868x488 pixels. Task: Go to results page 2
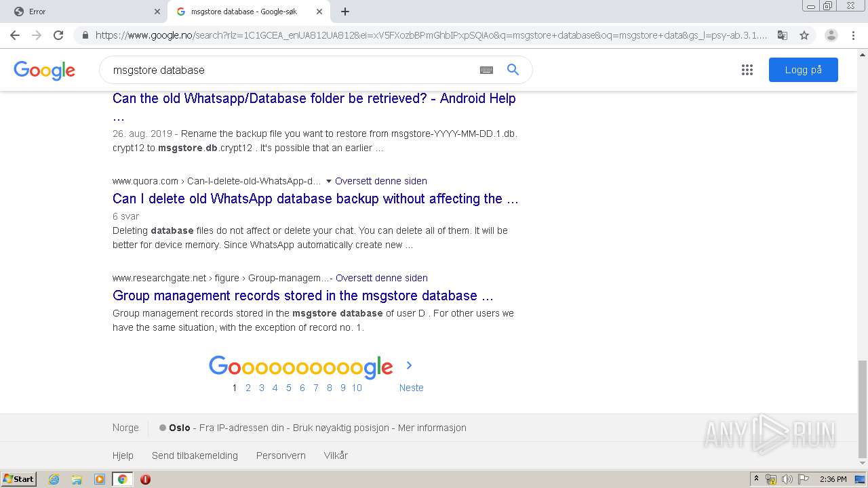pos(248,388)
